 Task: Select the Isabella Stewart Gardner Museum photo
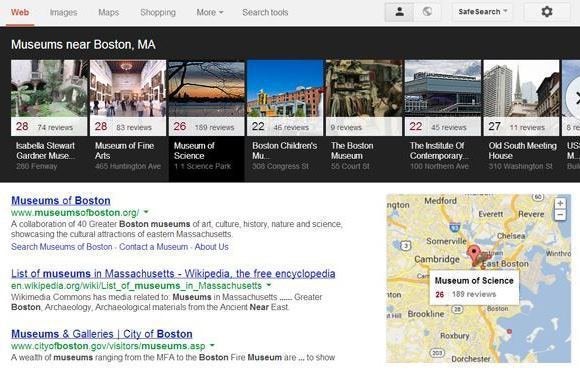pos(49,89)
